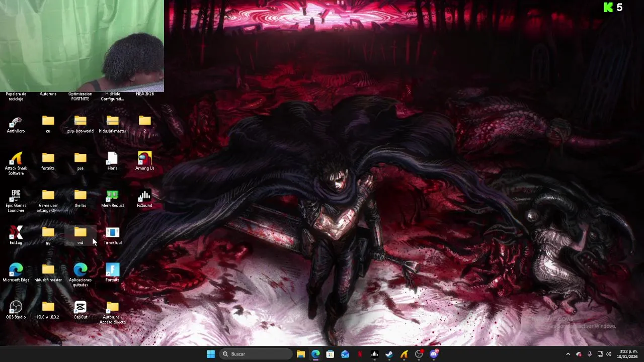The width and height of the screenshot is (644, 362).
Task: Launch the Among Us shortcut
Action: point(144,161)
